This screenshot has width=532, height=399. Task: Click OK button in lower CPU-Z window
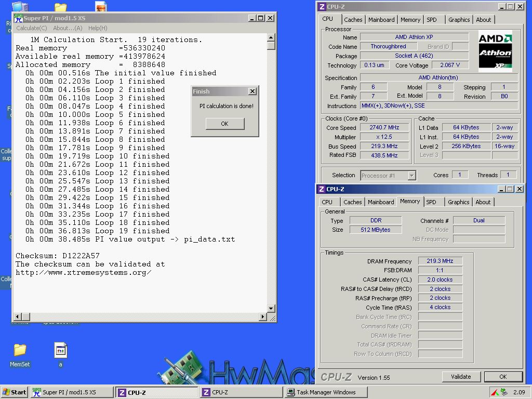coord(503,377)
